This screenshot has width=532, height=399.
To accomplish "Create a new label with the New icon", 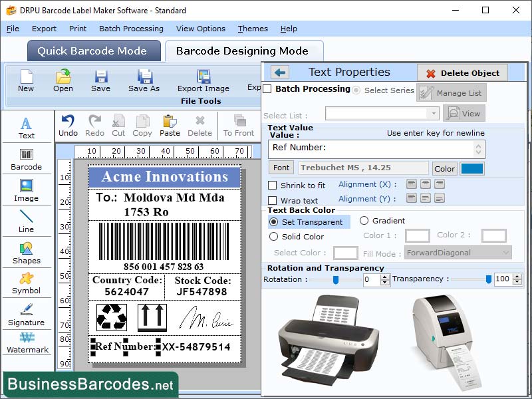I will click(26, 80).
